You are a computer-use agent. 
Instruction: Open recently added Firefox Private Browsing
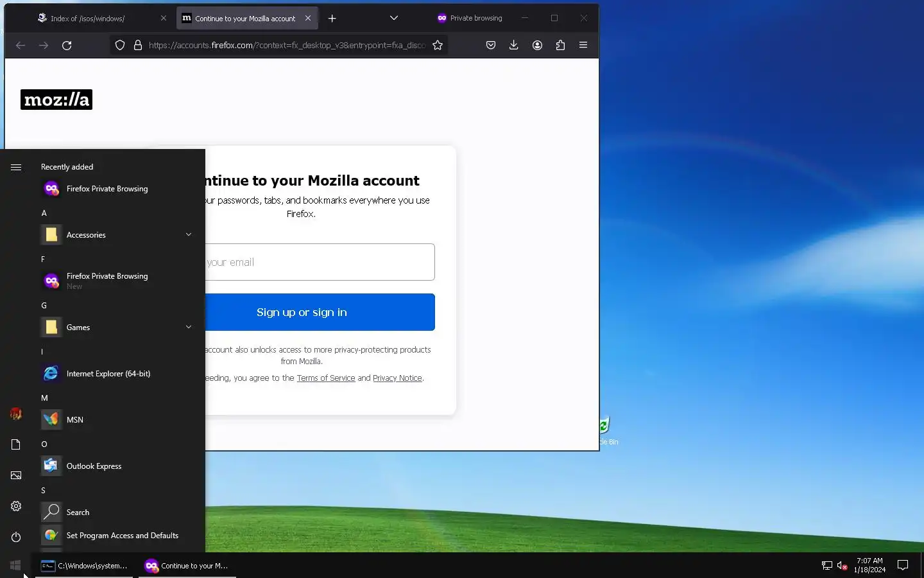pyautogui.click(x=118, y=189)
